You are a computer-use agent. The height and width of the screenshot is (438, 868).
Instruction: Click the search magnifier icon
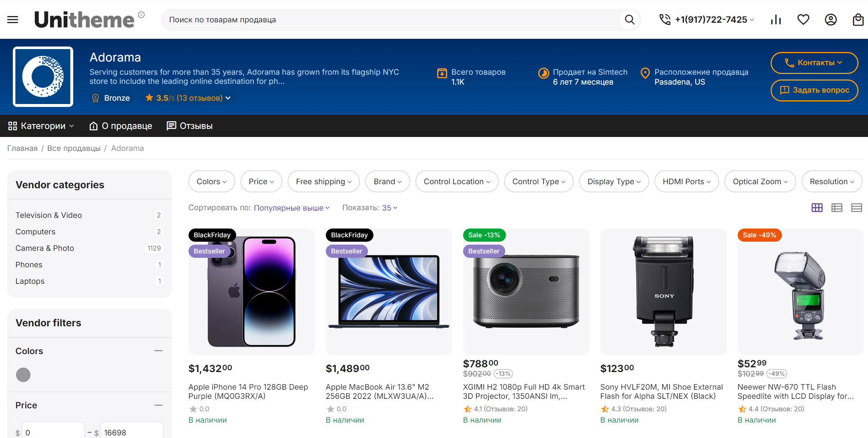629,20
